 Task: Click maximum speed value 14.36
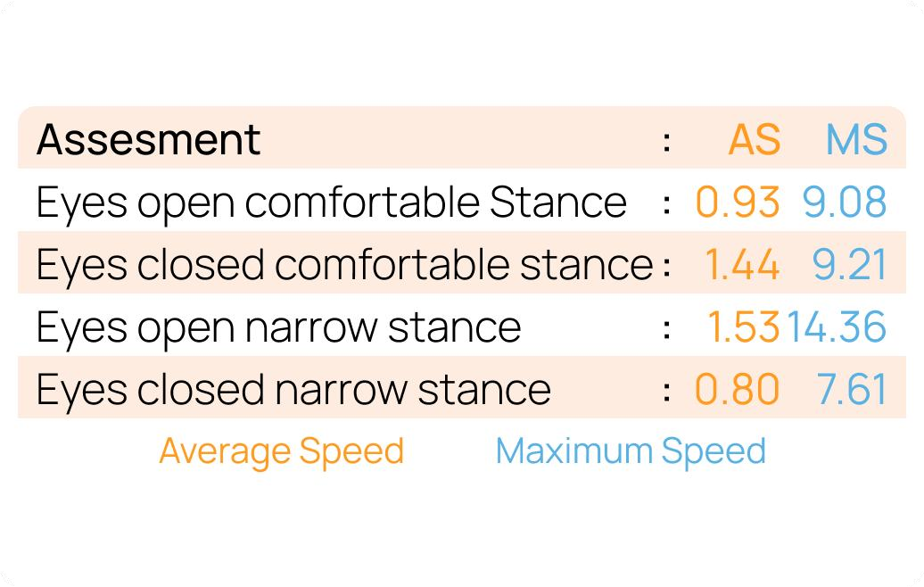pos(836,327)
